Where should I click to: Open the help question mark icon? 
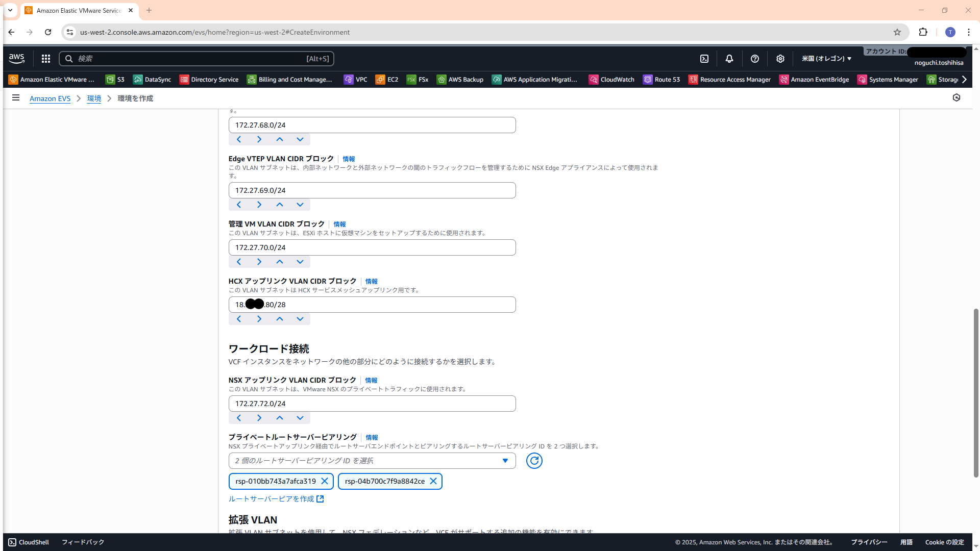point(755,59)
